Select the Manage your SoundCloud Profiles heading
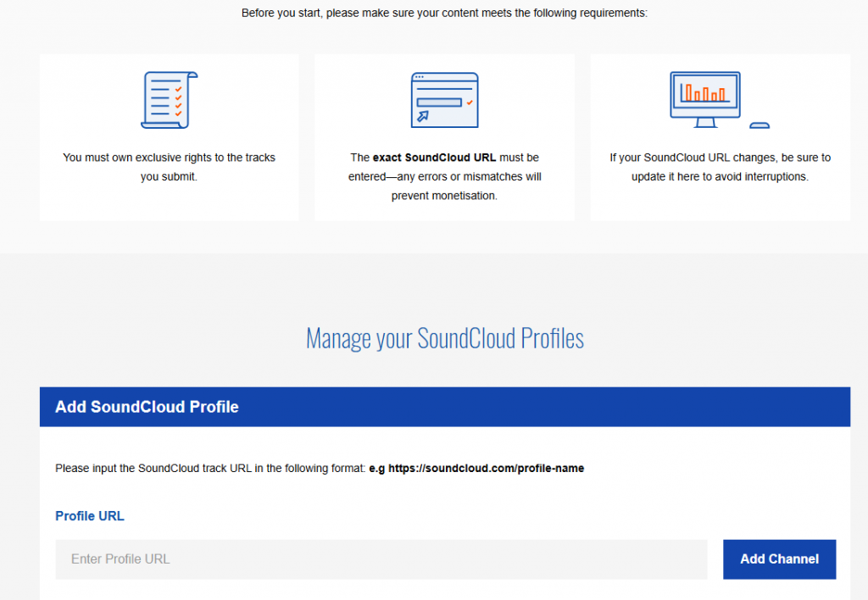868x600 pixels. tap(444, 339)
